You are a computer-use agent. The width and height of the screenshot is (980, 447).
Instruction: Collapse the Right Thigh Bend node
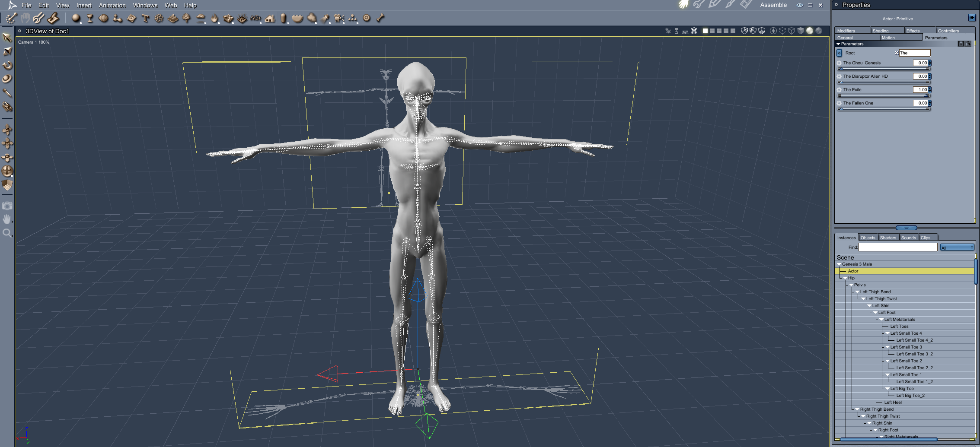coord(857,409)
